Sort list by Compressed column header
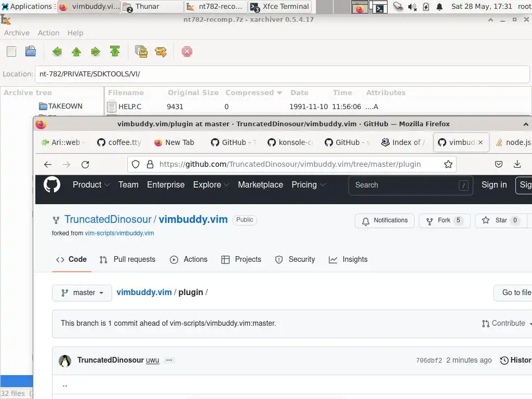Viewport: 532px width, 399px height. [253, 92]
